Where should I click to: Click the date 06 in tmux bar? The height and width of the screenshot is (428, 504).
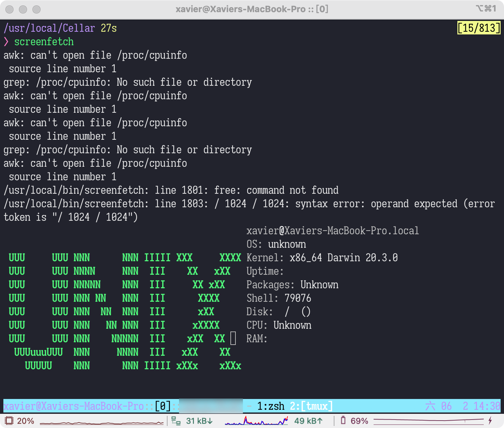446,406
